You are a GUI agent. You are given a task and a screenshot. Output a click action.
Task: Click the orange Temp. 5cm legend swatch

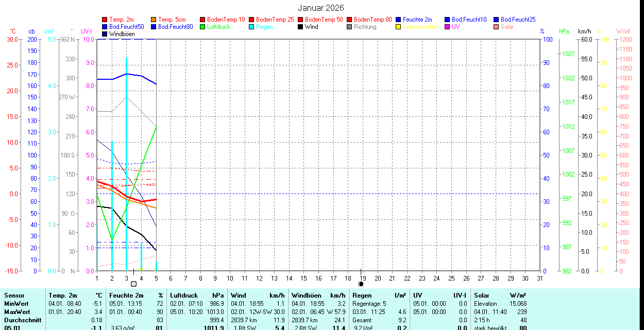154,20
